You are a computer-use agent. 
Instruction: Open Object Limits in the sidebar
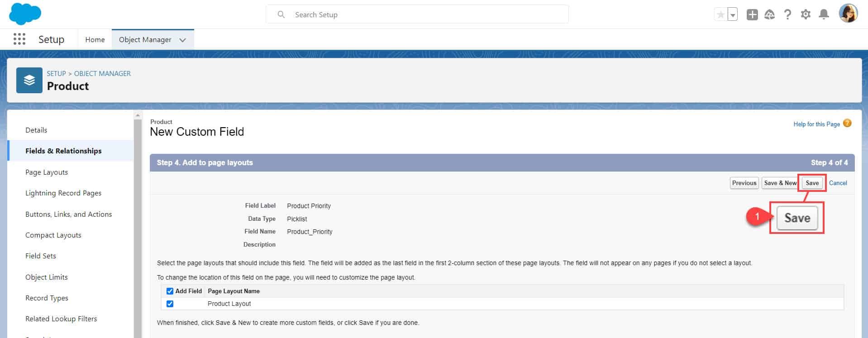tap(47, 277)
